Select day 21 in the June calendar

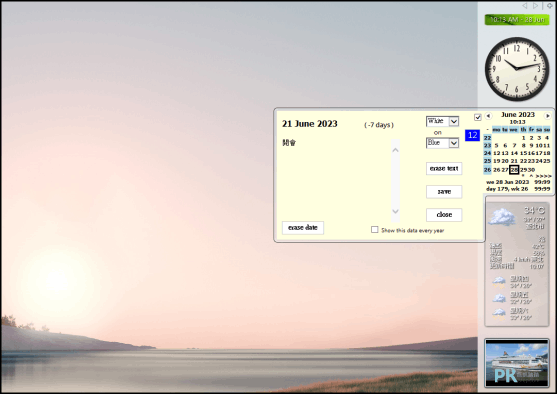[x=514, y=161]
